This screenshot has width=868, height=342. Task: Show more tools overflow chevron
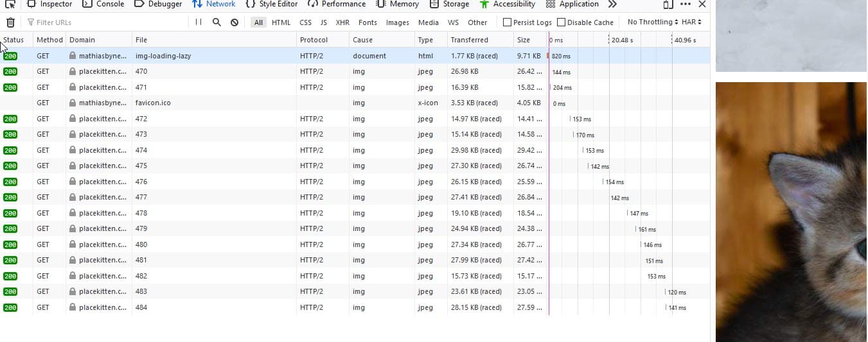tap(612, 4)
